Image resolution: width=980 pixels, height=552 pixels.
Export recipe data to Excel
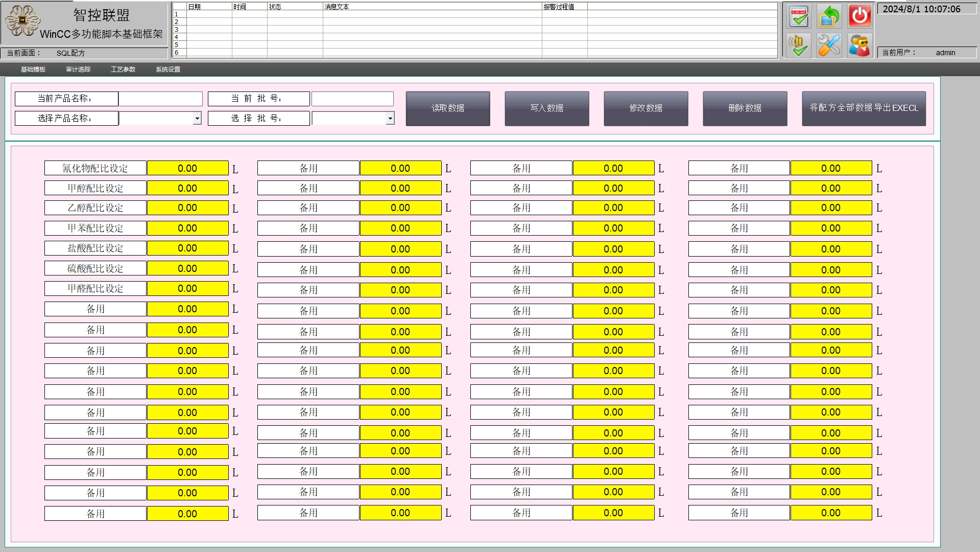pyautogui.click(x=863, y=108)
